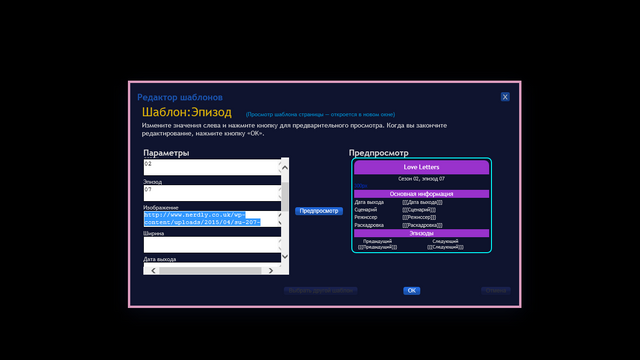Image resolution: width=640 pixels, height=360 pixels.
Task: Click the Отмена button
Action: point(496,291)
